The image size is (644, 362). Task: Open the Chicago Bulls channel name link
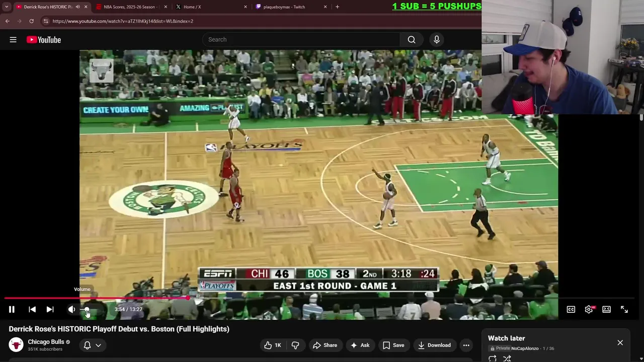click(x=46, y=342)
